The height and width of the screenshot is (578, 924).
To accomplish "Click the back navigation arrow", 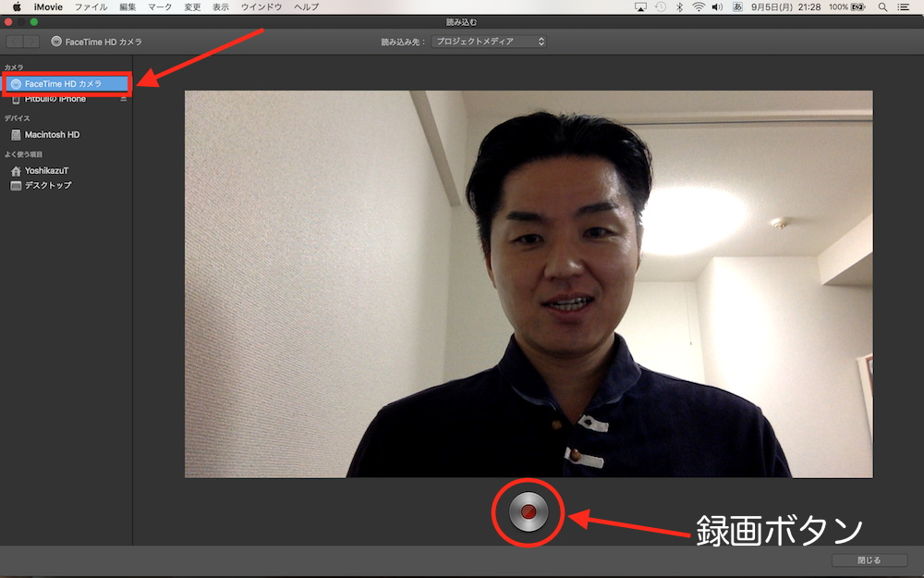I will (x=15, y=42).
